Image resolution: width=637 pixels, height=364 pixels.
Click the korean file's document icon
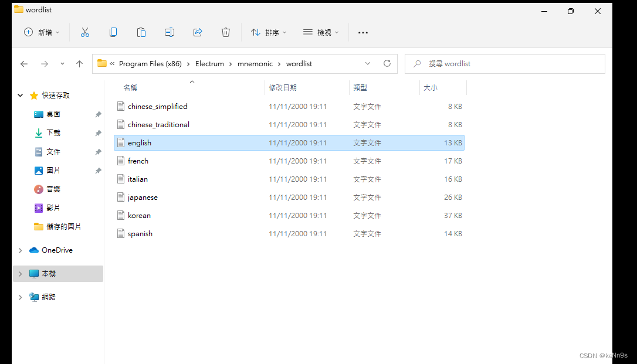pos(121,215)
